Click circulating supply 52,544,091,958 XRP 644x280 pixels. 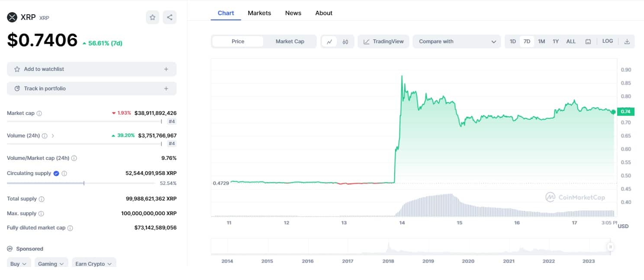pyautogui.click(x=151, y=173)
